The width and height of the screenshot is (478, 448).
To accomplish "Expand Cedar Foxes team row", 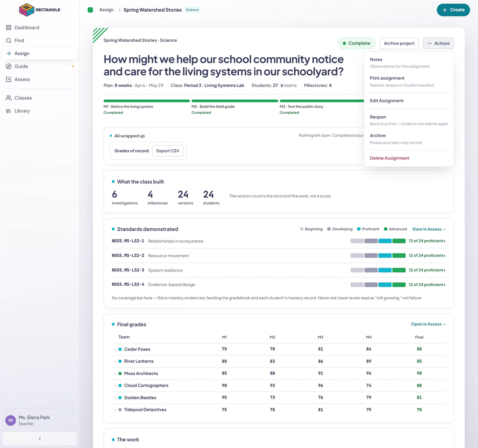I will tap(115, 349).
